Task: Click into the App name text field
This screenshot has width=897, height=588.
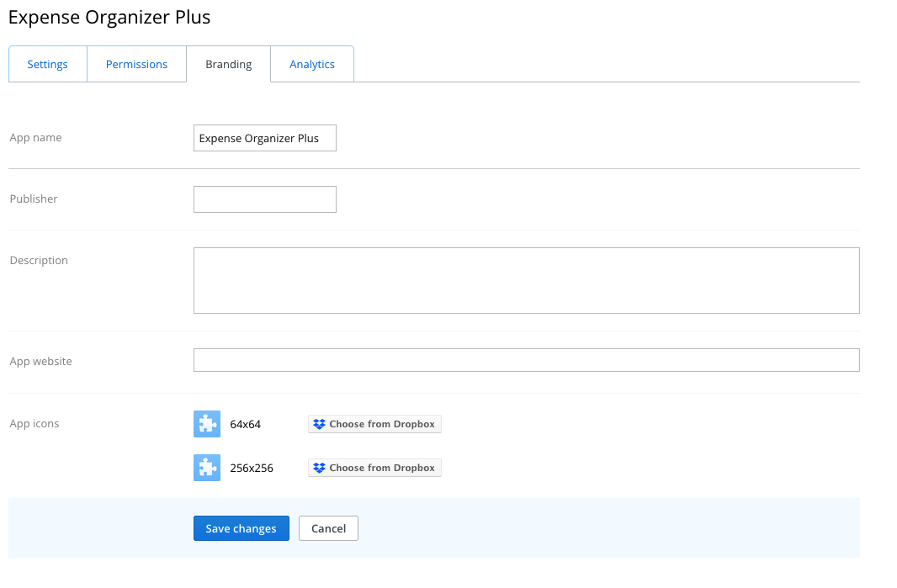Action: pos(264,138)
